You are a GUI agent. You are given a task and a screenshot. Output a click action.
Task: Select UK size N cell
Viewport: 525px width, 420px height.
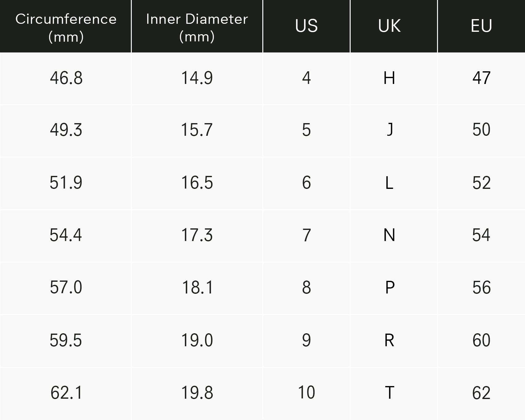coord(389,235)
